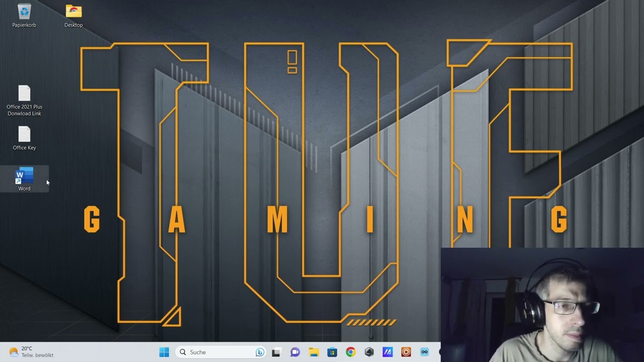Open the weather widget showing 20°C
This screenshot has height=362, width=644.
31,352
